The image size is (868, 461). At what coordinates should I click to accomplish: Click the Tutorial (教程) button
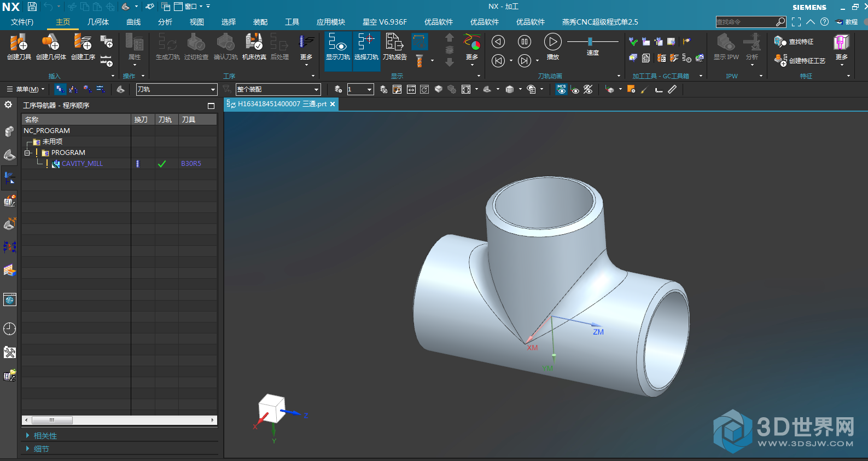[846, 22]
